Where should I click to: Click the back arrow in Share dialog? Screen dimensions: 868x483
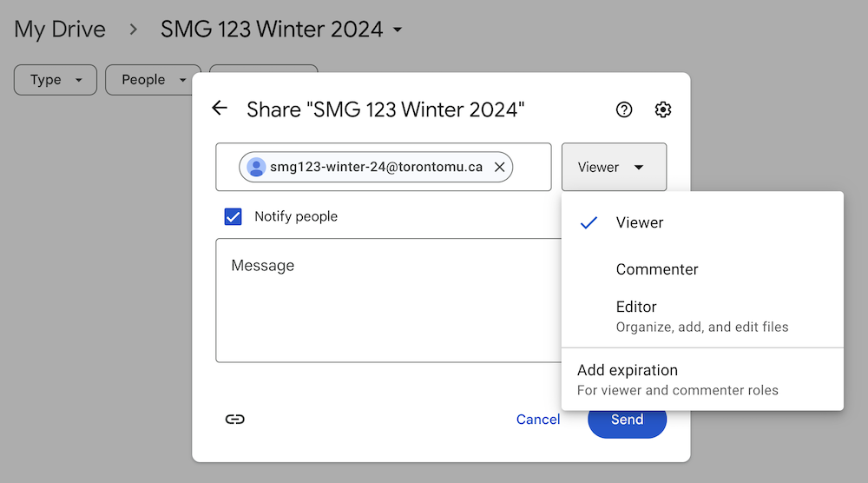coord(220,109)
